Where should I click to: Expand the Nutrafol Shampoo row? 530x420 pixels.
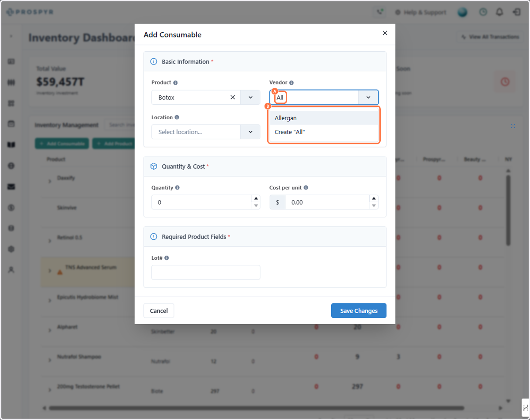click(50, 360)
